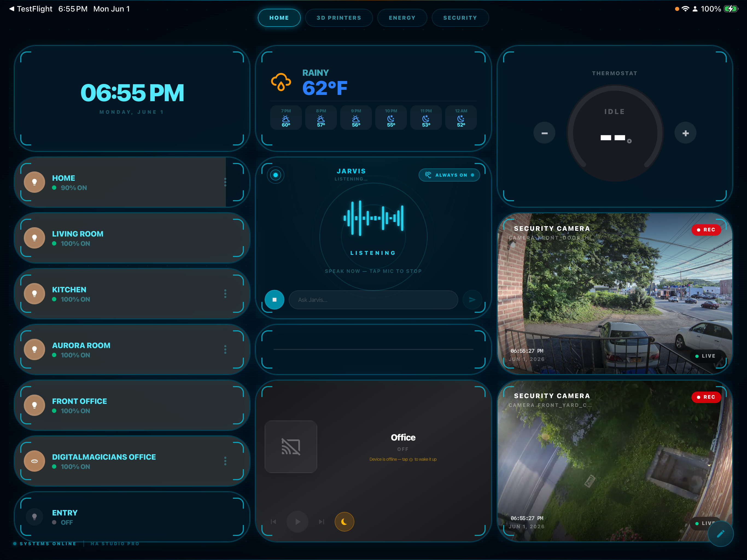Click the Jarvis status orb icon
The width and height of the screenshot is (747, 560).
[x=276, y=175]
